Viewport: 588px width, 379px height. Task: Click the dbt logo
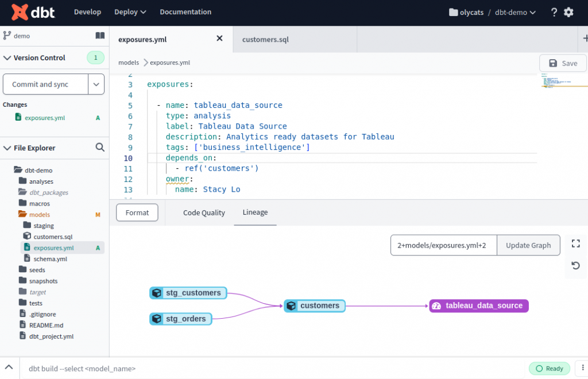pyautogui.click(x=33, y=12)
